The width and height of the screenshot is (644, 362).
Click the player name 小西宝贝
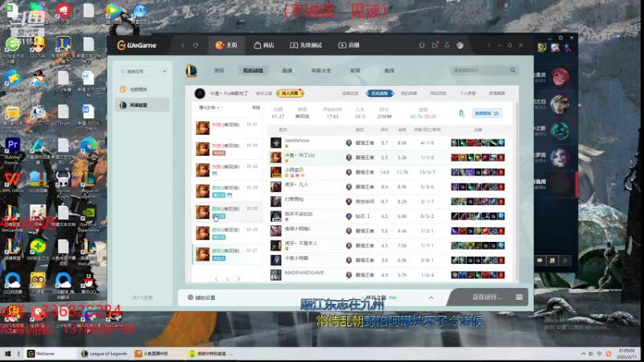[294, 170]
